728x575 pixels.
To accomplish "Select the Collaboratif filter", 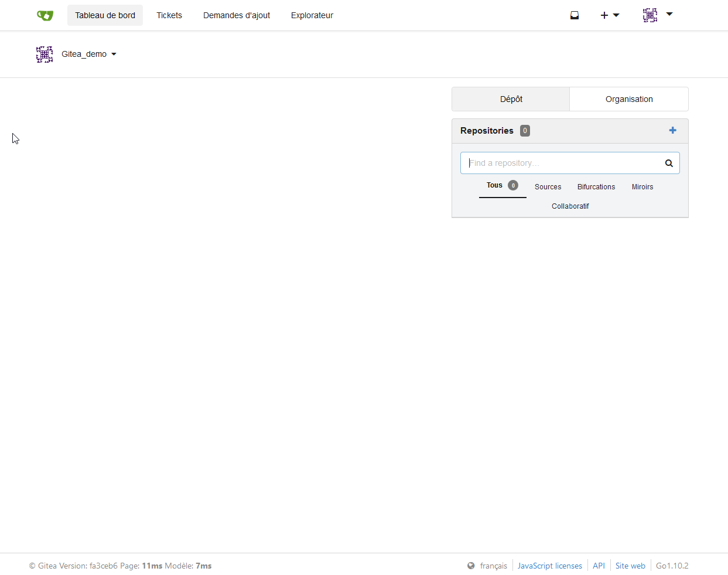I will (570, 206).
